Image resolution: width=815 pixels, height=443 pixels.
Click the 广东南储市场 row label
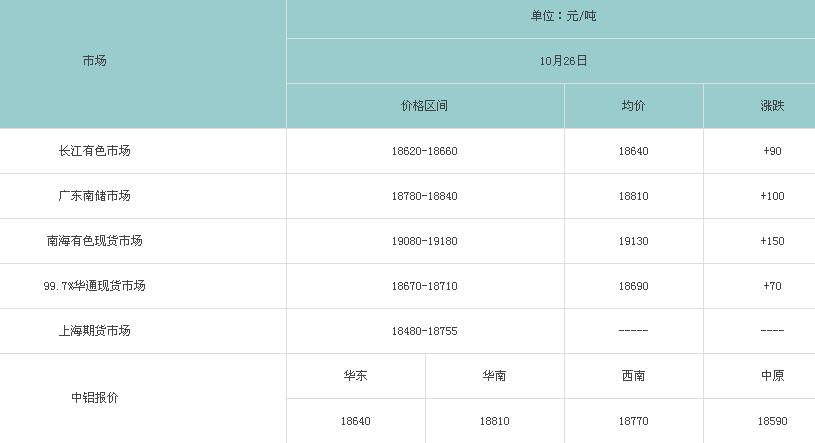click(95, 196)
